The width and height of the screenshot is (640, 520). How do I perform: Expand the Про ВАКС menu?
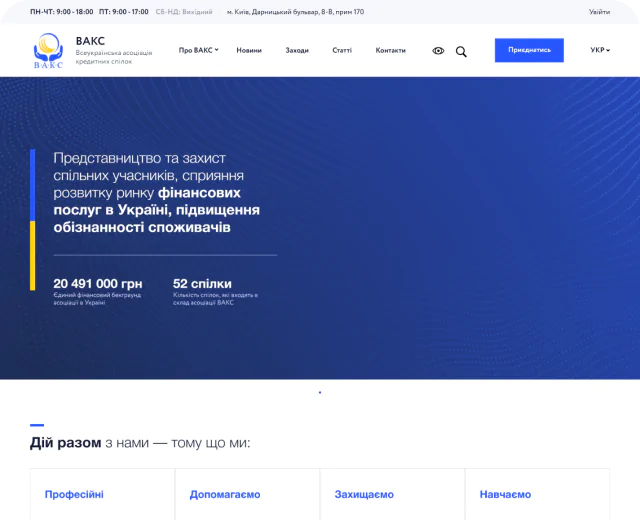click(198, 50)
